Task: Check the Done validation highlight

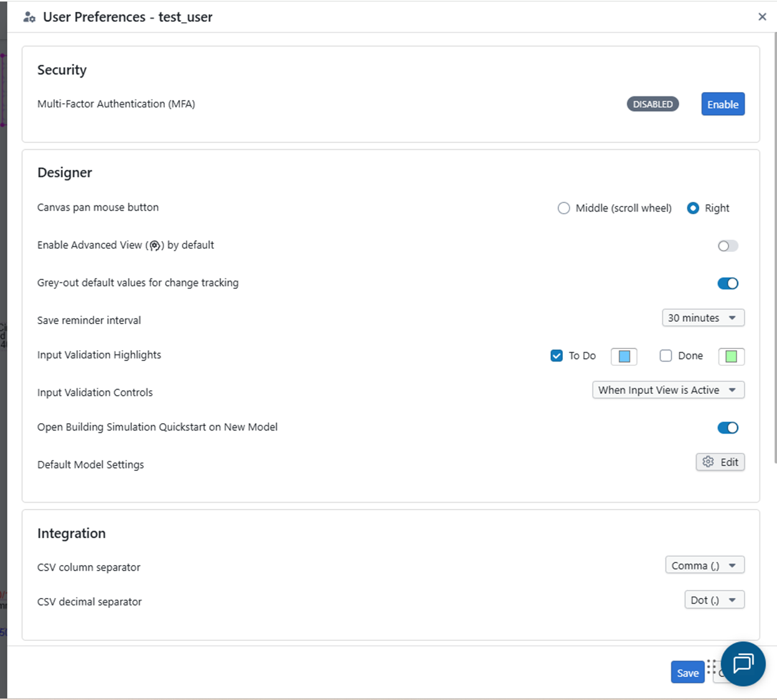Action: point(666,356)
